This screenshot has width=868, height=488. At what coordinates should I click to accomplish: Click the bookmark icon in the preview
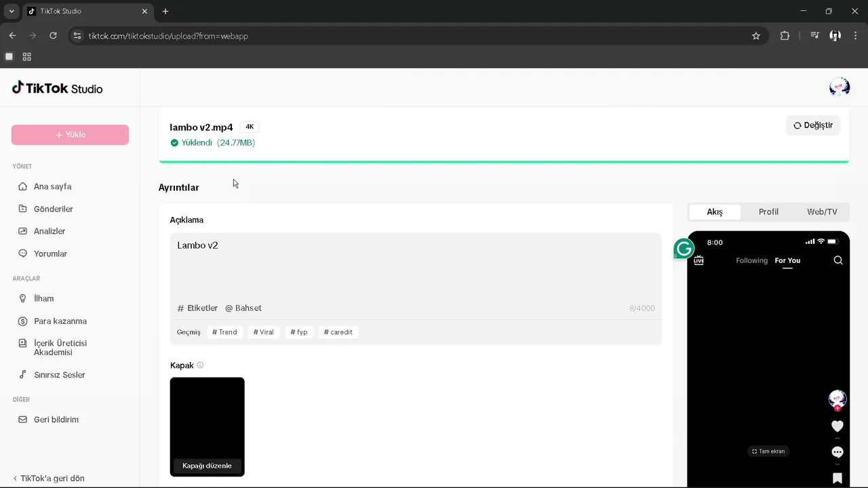[x=837, y=479]
